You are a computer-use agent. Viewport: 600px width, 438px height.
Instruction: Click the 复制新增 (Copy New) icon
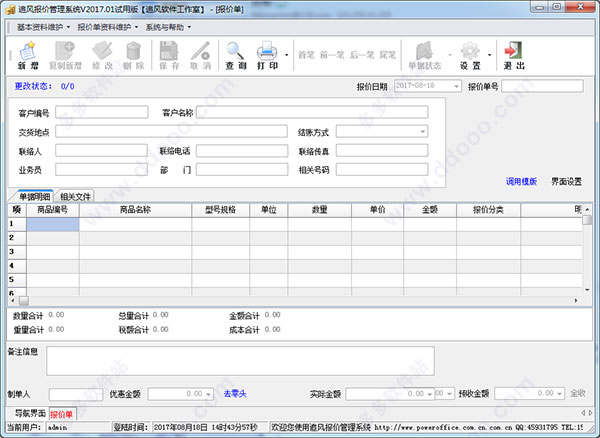(65, 55)
